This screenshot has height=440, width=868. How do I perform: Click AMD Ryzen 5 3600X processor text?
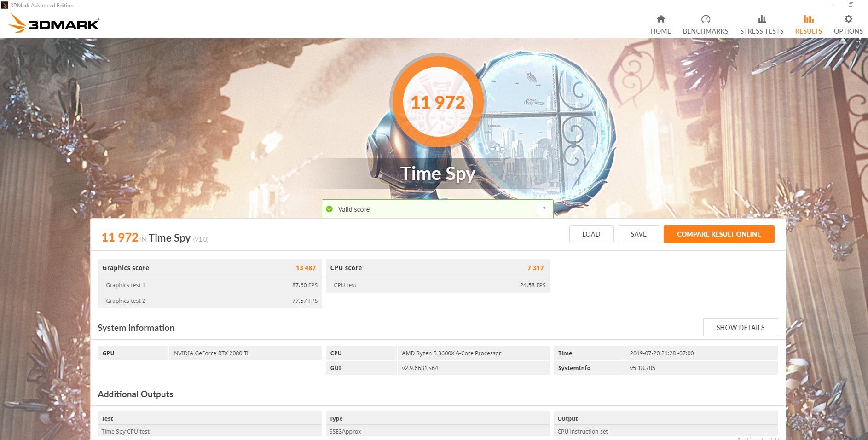pyautogui.click(x=451, y=353)
